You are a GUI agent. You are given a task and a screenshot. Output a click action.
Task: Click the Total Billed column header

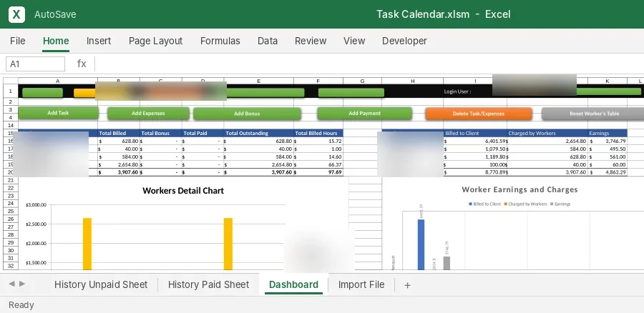pyautogui.click(x=119, y=134)
